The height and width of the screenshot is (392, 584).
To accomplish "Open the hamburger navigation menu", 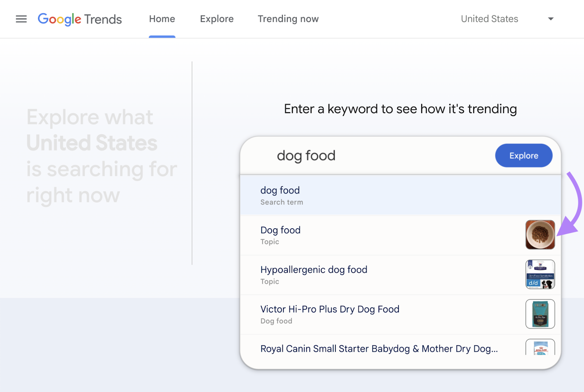I will [x=21, y=19].
